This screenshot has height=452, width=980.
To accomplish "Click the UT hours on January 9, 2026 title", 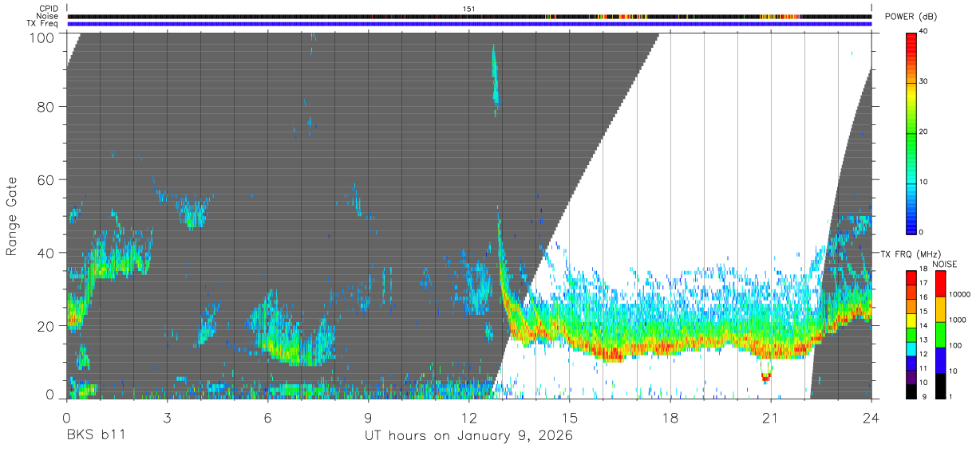I will click(468, 436).
